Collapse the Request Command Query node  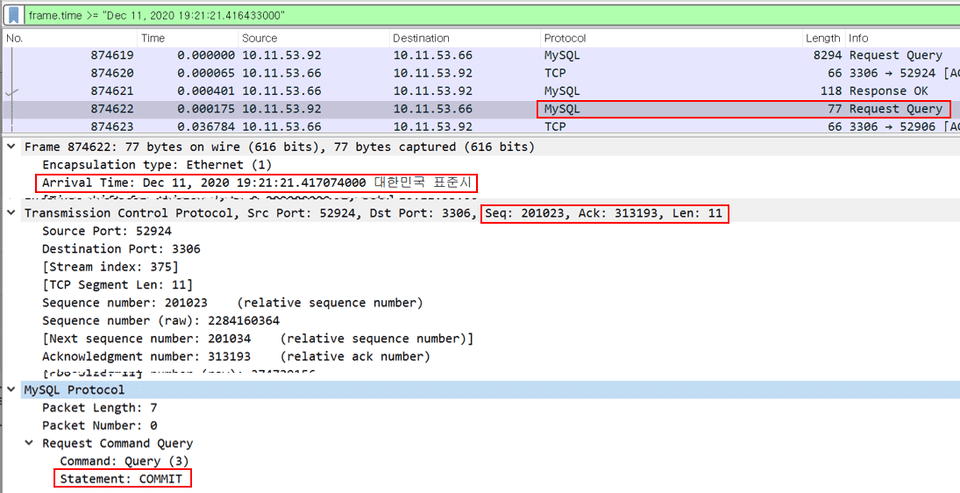pos(29,443)
